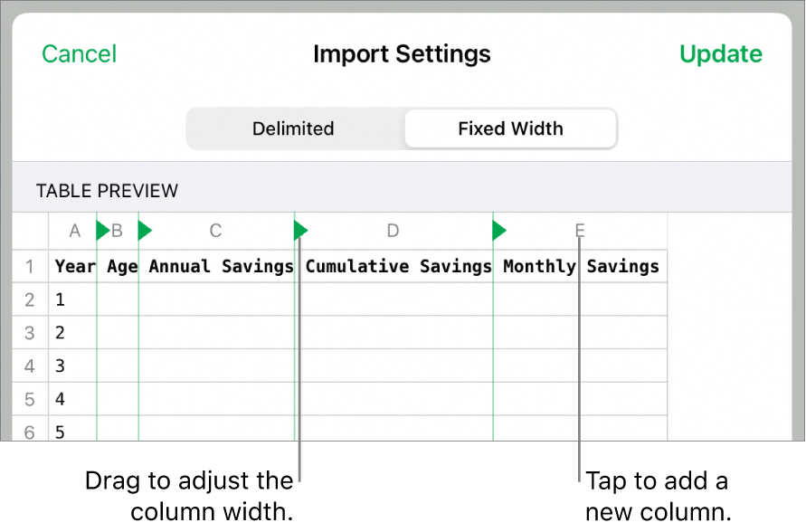Screen dimensions: 806x532
Task: Cancel the import settings
Action: click(79, 53)
